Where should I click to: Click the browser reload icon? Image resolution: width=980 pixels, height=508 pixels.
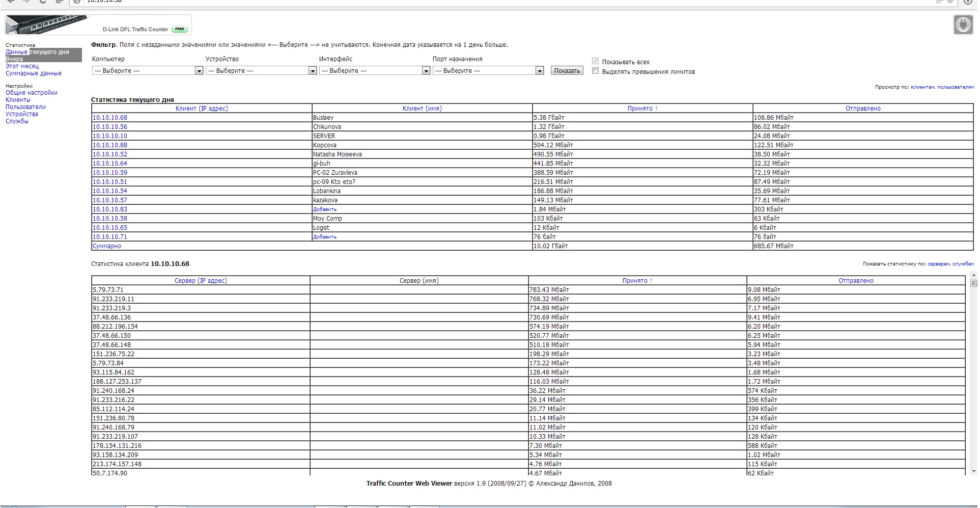click(x=43, y=2)
